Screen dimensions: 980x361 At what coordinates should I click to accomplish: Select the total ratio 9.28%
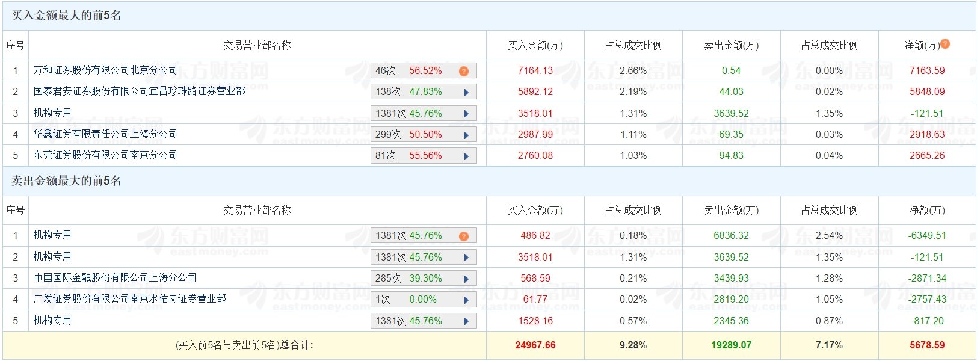pyautogui.click(x=633, y=345)
